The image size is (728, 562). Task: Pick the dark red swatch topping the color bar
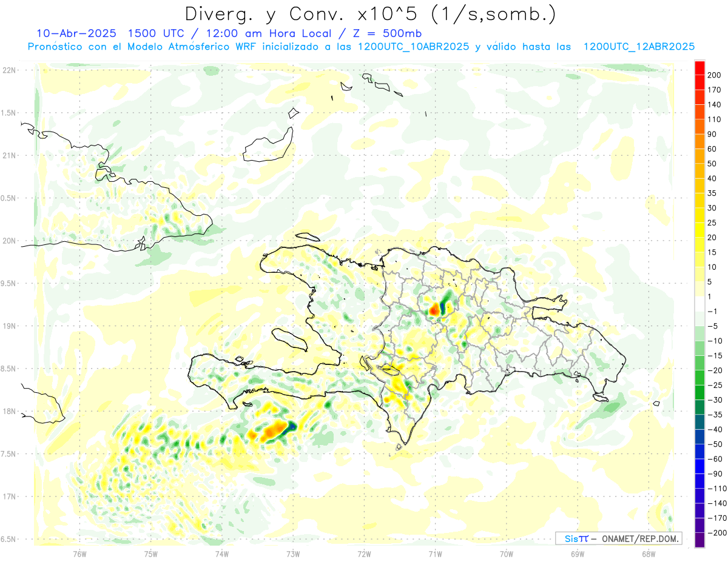click(699, 68)
